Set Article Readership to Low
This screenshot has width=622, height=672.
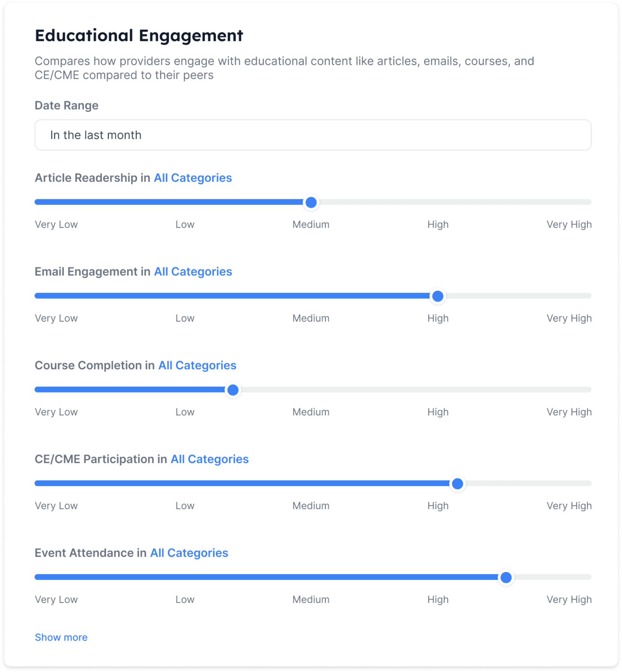[185, 202]
